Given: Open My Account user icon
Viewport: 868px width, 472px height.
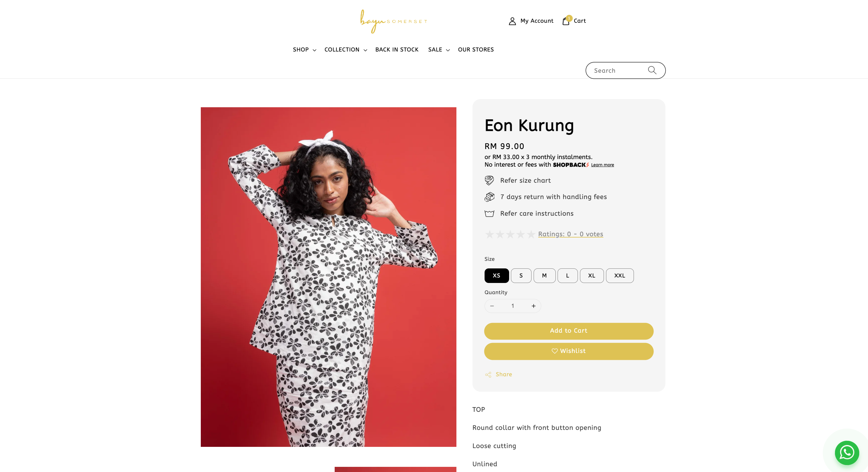Looking at the screenshot, I should point(512,21).
